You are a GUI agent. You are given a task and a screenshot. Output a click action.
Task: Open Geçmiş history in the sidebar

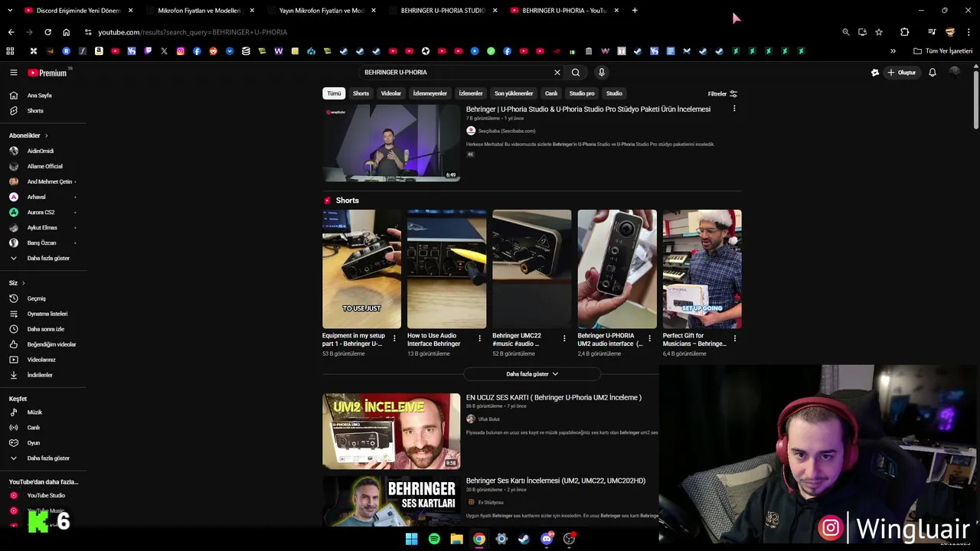(x=37, y=298)
